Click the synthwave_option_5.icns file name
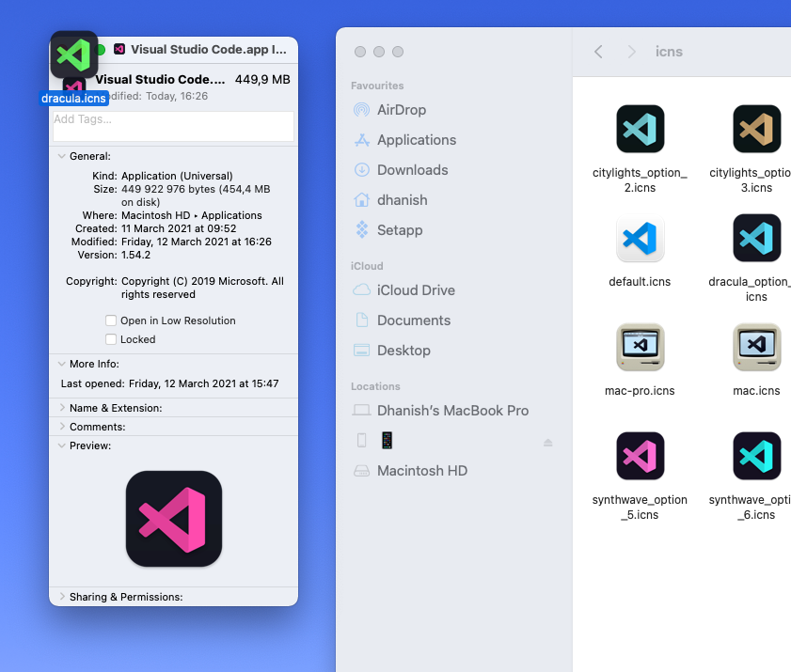Image resolution: width=791 pixels, height=672 pixels. (640, 508)
